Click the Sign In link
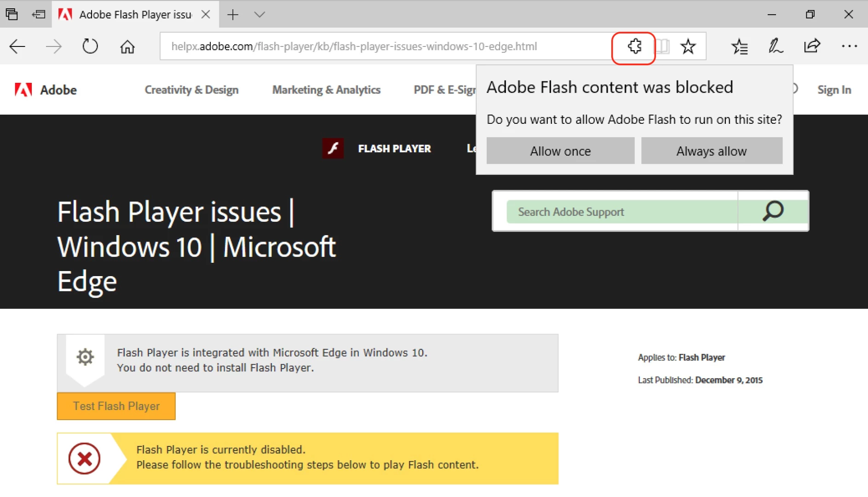The width and height of the screenshot is (868, 497). tap(834, 90)
